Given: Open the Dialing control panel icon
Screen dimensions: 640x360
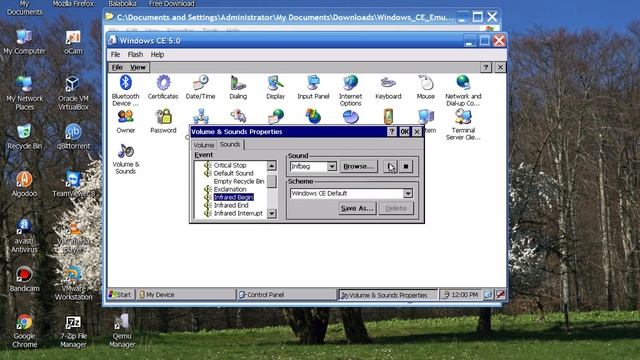Looking at the screenshot, I should click(x=238, y=87).
